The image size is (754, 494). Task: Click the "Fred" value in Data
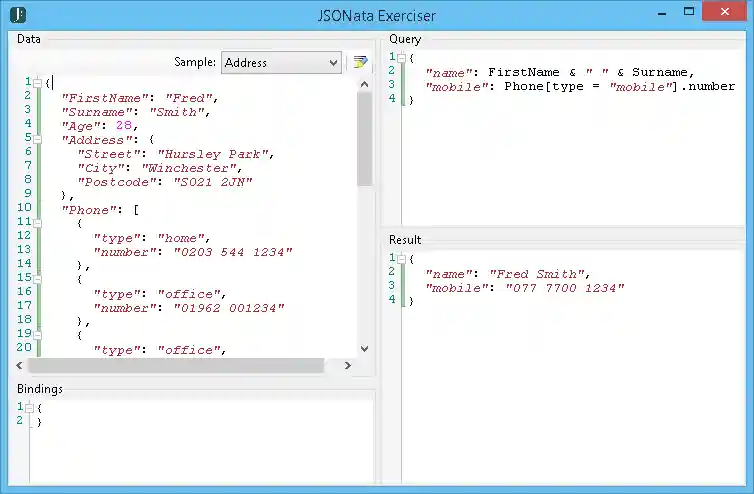(x=188, y=98)
